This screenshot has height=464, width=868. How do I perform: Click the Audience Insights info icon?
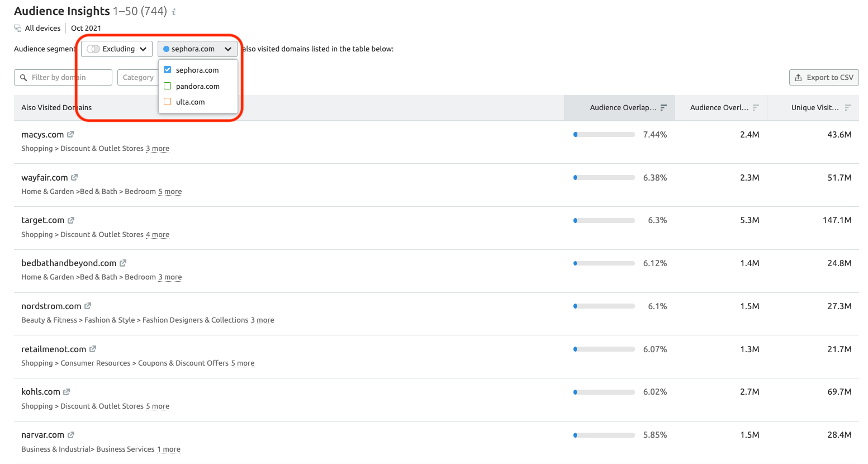coord(174,12)
